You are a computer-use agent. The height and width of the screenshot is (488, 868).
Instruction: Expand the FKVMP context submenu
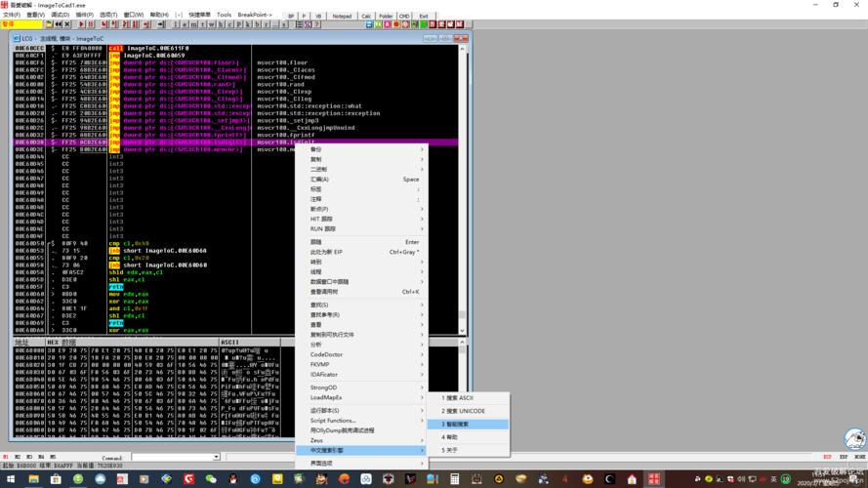tap(361, 365)
